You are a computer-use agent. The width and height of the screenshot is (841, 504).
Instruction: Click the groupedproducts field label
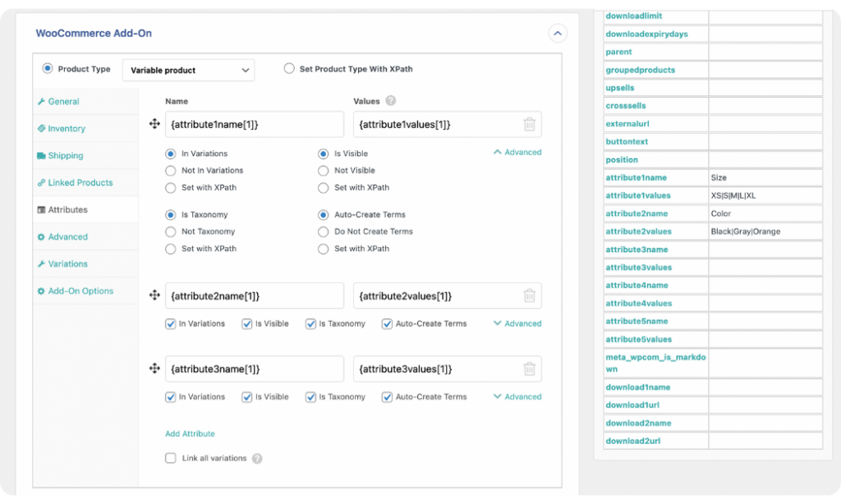641,70
